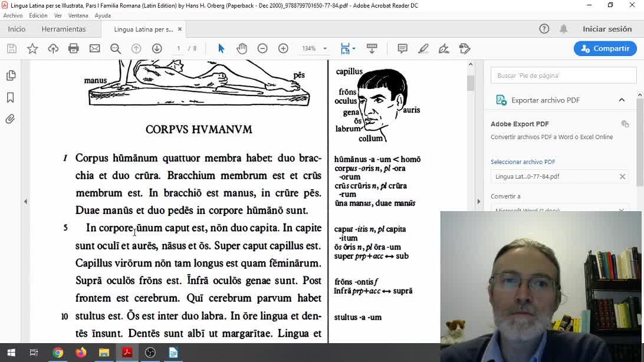Open Chrome from taskbar

pos(58,353)
